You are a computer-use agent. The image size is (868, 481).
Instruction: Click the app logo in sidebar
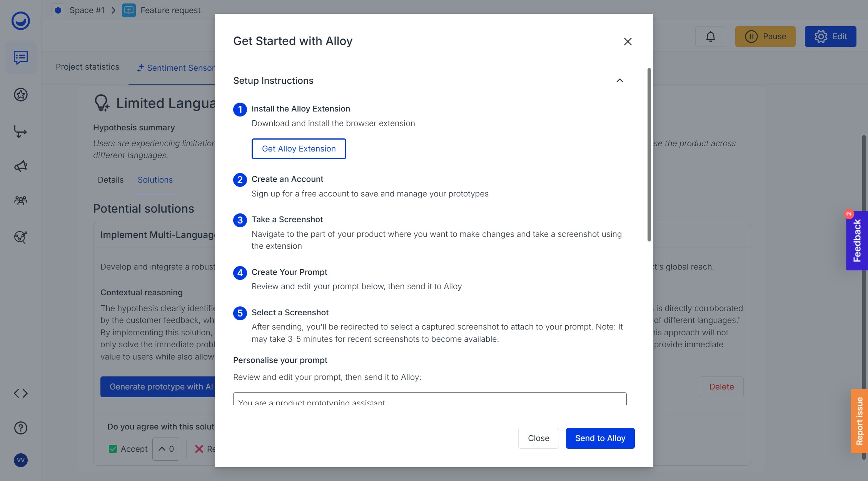pos(21,21)
